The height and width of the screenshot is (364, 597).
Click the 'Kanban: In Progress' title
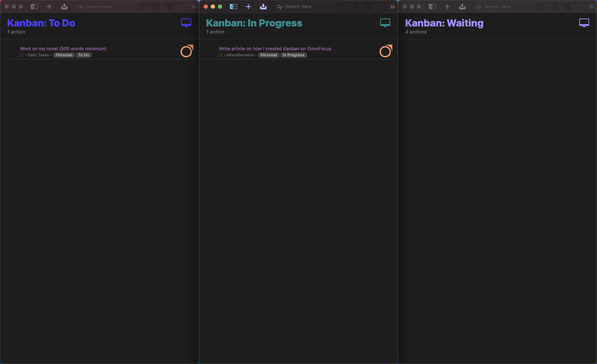(254, 23)
